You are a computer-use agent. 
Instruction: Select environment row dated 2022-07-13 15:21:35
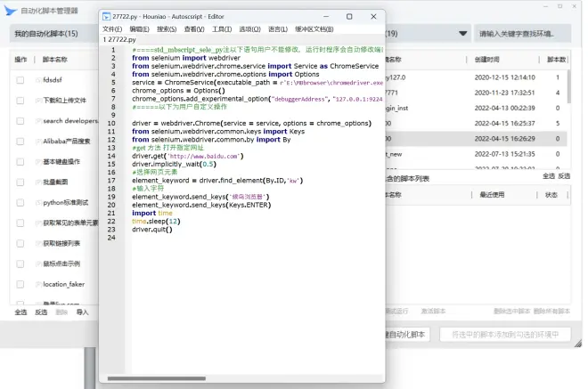[x=477, y=154]
